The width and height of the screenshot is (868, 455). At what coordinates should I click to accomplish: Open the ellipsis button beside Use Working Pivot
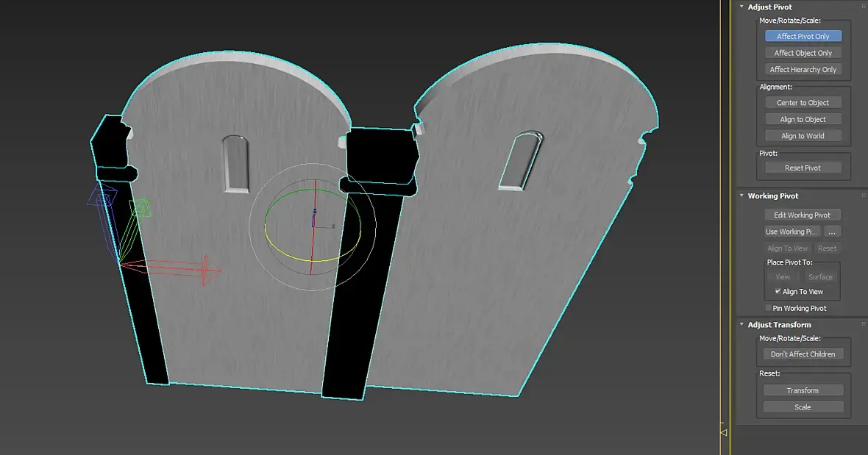coord(832,232)
